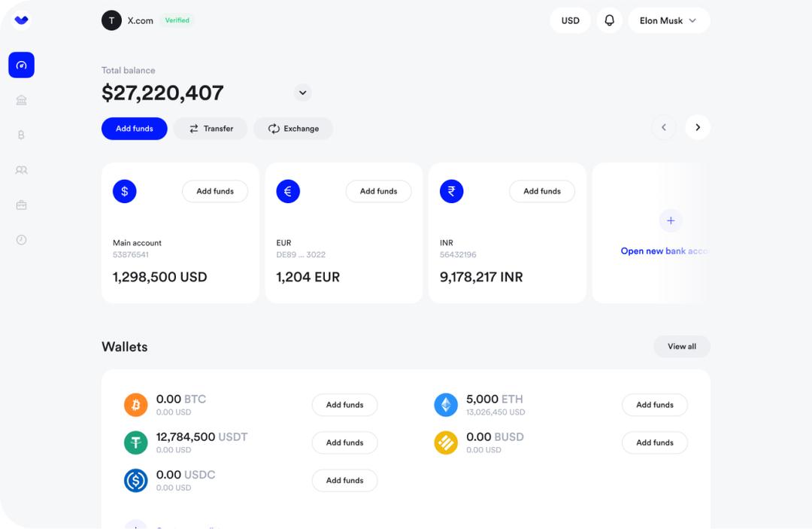Click the bank building sidebar icon
Screen dimensions: 812x529
[x=21, y=100]
